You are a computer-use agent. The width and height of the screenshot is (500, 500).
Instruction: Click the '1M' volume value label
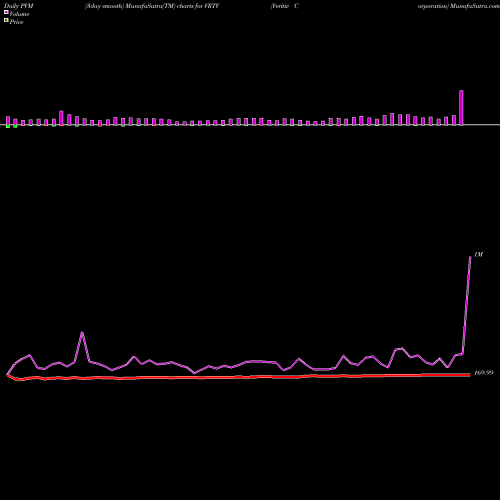coord(478,255)
